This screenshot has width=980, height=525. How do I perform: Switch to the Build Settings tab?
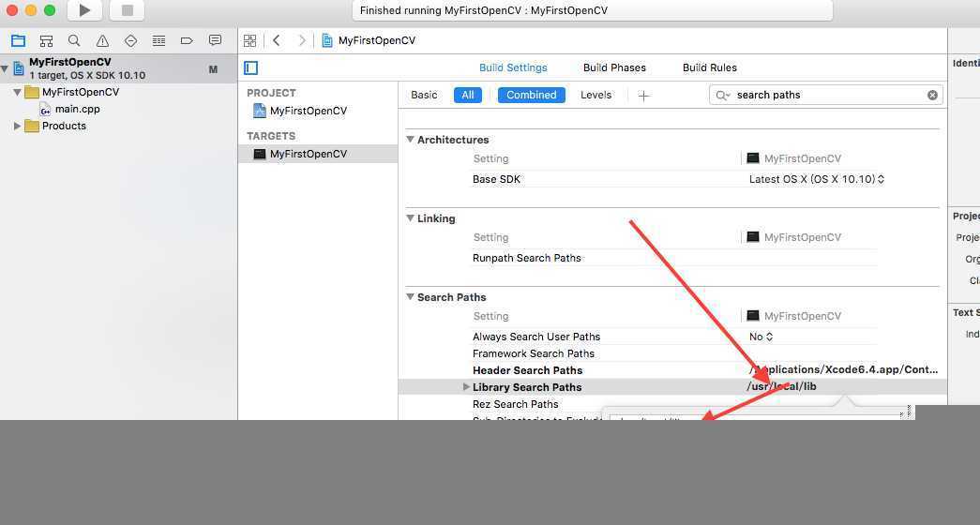[x=513, y=67]
